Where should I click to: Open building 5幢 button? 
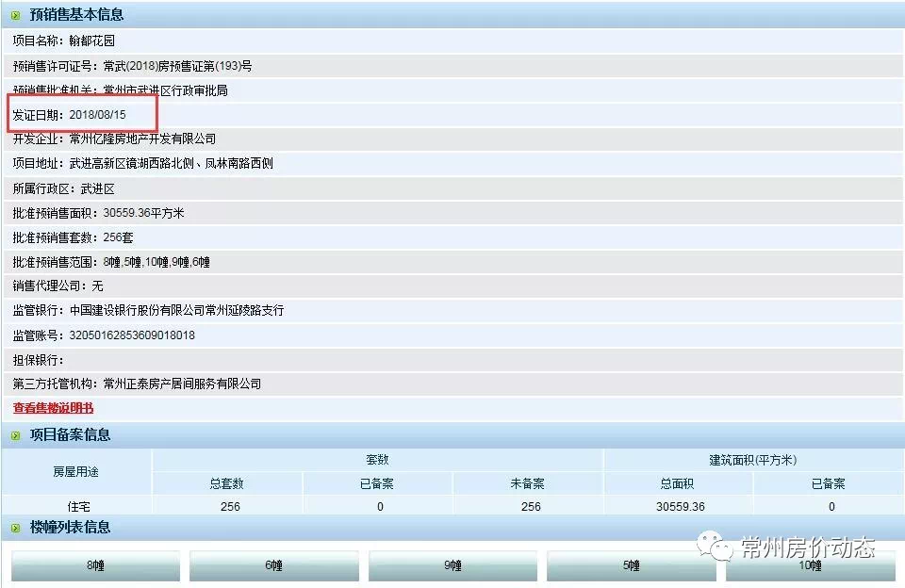click(632, 565)
